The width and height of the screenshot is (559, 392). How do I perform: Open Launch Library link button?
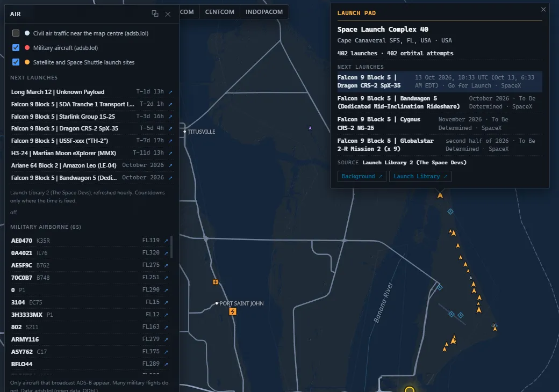pos(420,176)
